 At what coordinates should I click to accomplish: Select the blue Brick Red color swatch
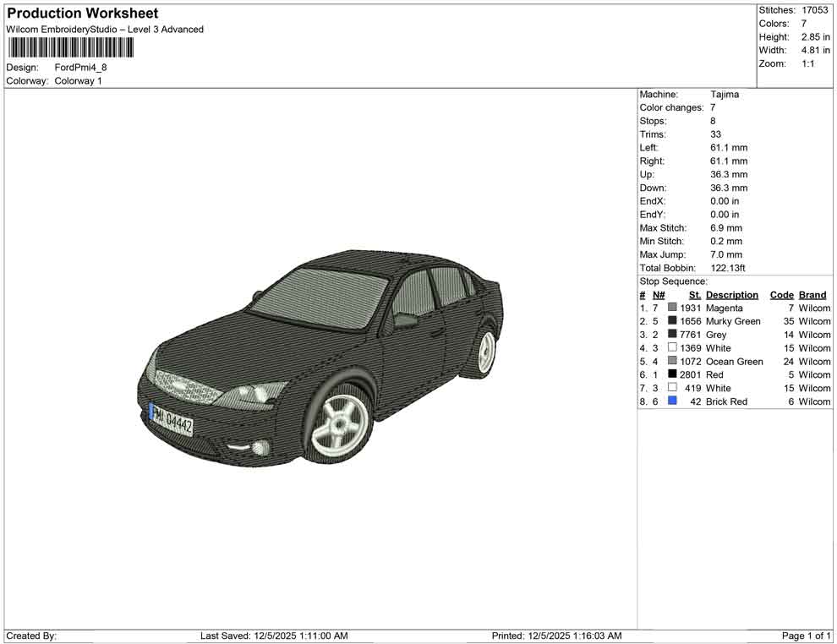click(x=672, y=401)
